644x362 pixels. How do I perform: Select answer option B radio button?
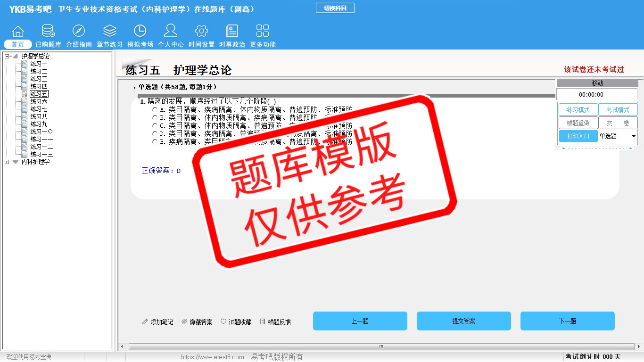tap(155, 118)
